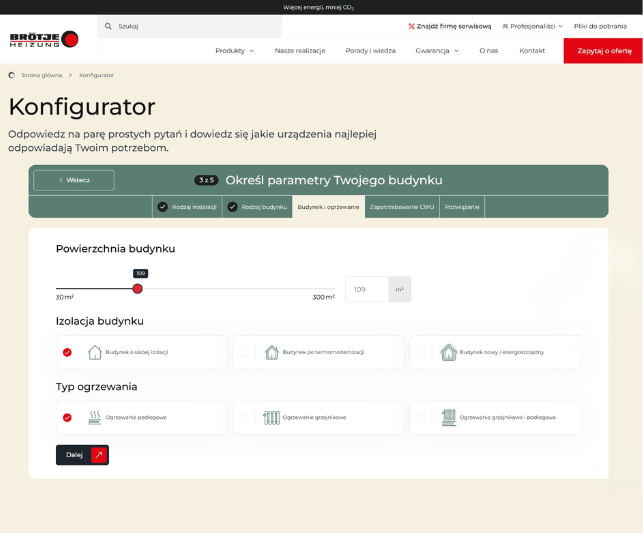The image size is (643, 533).
Task: Click the red arrow icon on the Dalej button
Action: (99, 455)
